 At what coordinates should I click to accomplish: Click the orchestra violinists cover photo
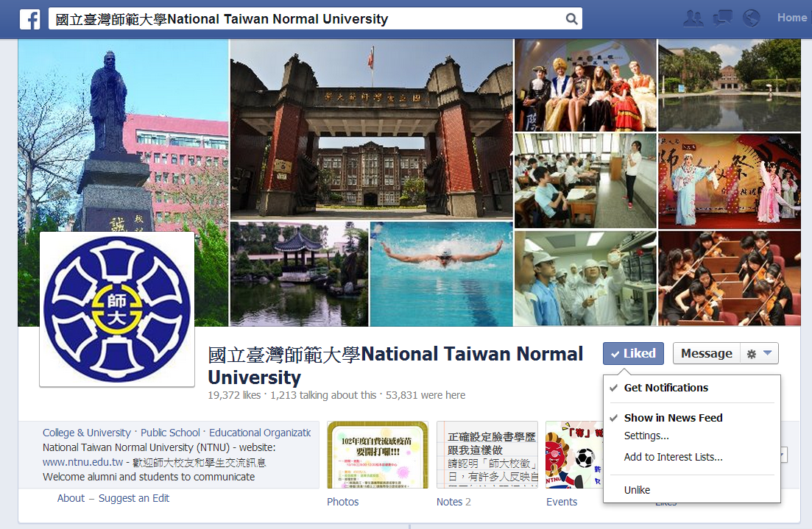(x=729, y=278)
